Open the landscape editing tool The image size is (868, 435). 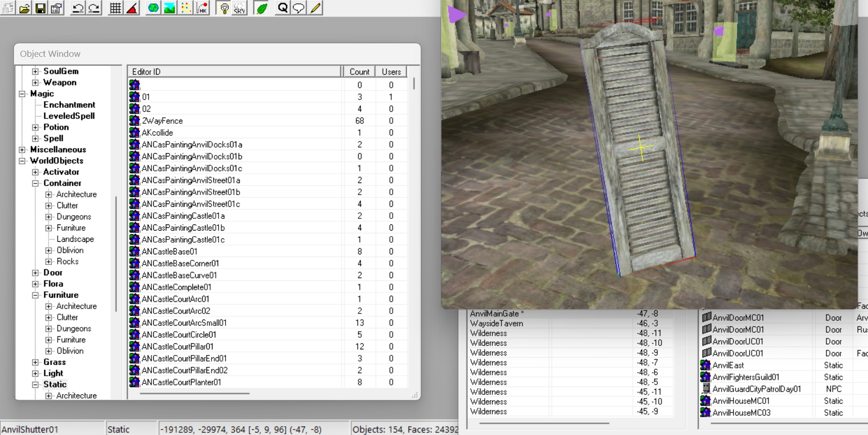[170, 8]
